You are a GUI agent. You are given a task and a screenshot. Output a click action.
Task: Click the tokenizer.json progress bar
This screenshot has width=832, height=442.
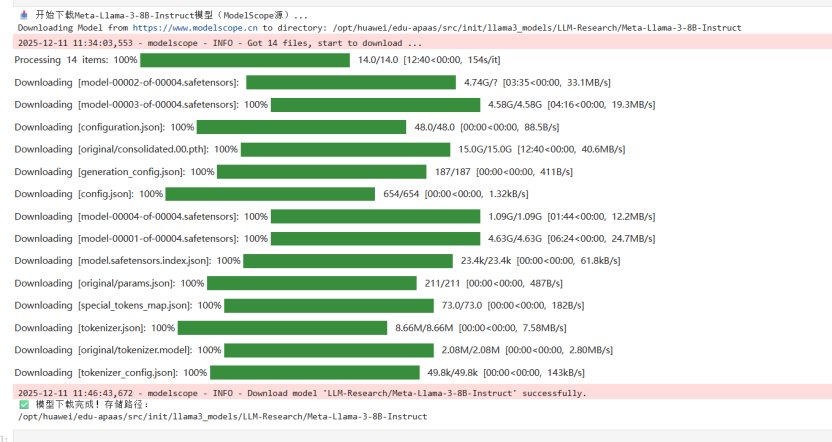282,328
